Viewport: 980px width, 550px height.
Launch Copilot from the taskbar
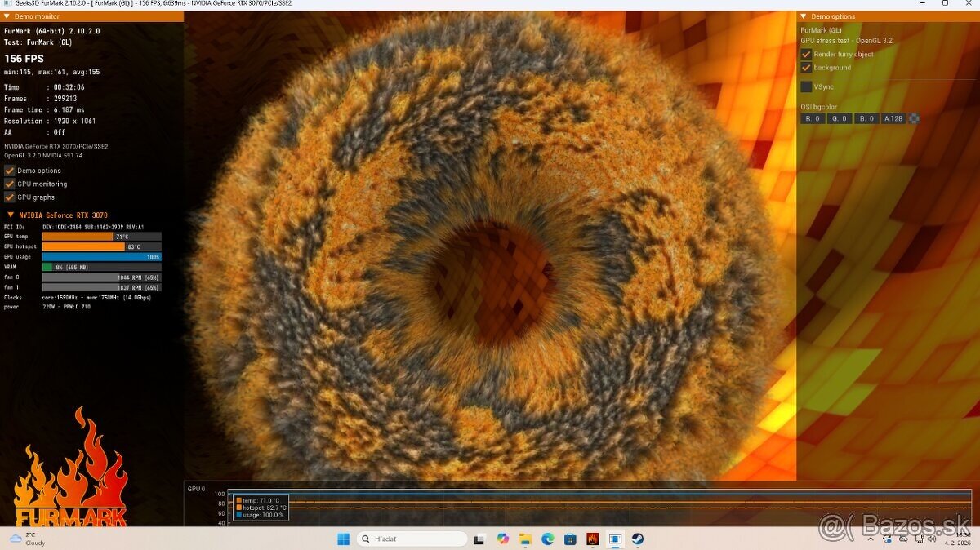502,539
